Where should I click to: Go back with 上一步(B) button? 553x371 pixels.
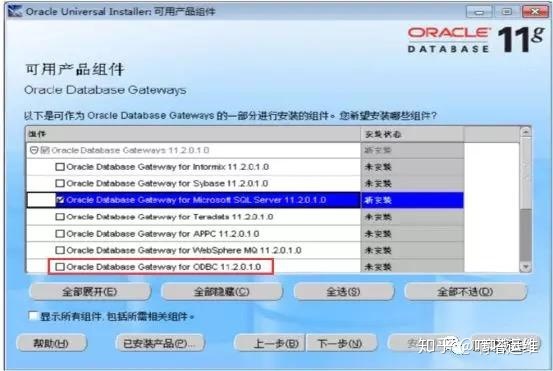(x=269, y=343)
